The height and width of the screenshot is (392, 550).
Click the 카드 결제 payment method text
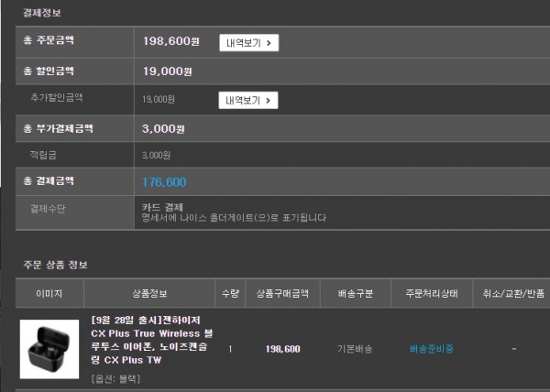tap(162, 207)
